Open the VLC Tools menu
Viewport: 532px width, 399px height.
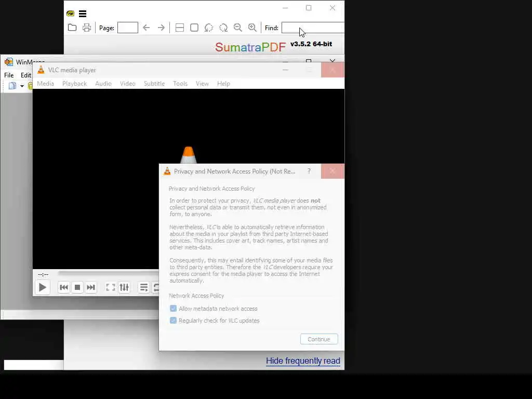[x=180, y=84]
